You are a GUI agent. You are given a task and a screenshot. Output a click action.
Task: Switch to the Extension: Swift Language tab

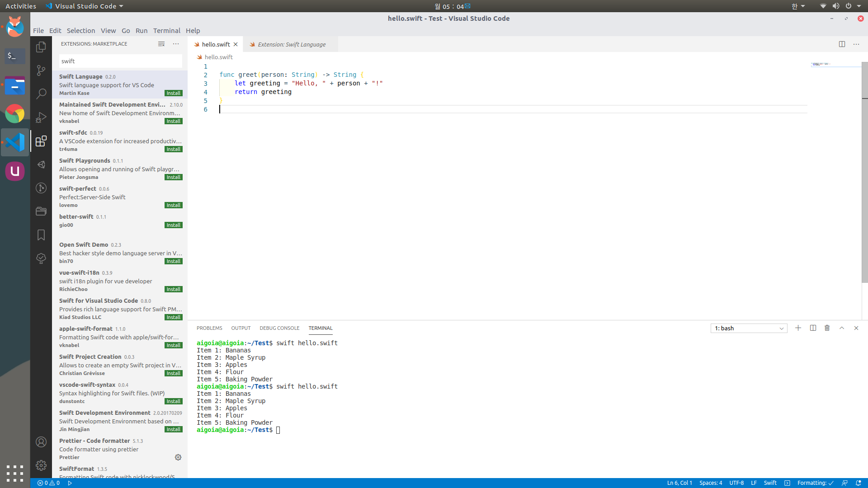[291, 44]
